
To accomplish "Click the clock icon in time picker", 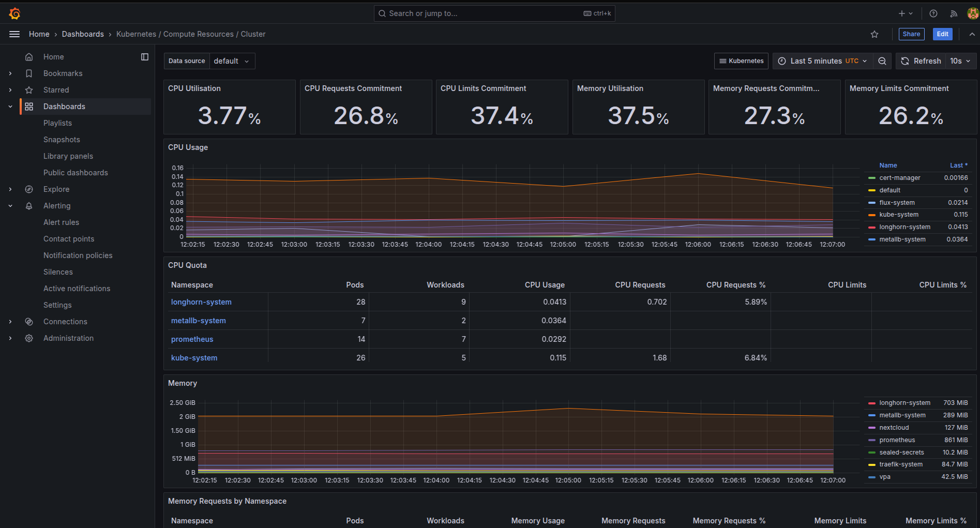I will coord(782,61).
